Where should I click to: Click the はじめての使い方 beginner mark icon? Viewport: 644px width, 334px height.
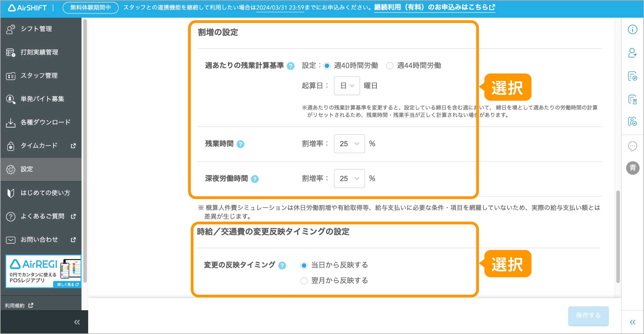[11, 193]
